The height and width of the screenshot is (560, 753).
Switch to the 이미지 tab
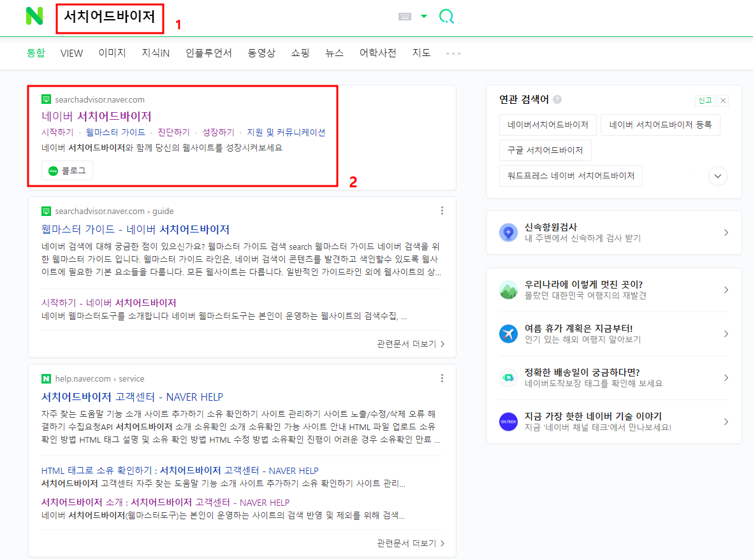coord(112,53)
